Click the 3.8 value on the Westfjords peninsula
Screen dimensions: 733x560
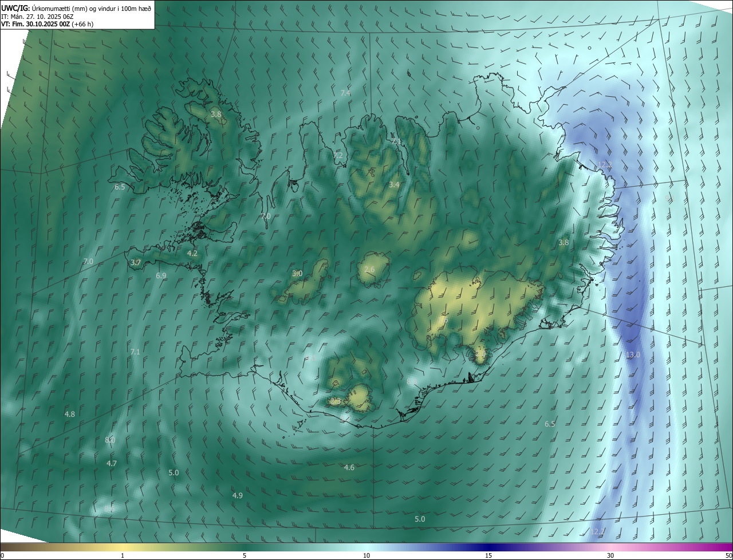click(216, 115)
